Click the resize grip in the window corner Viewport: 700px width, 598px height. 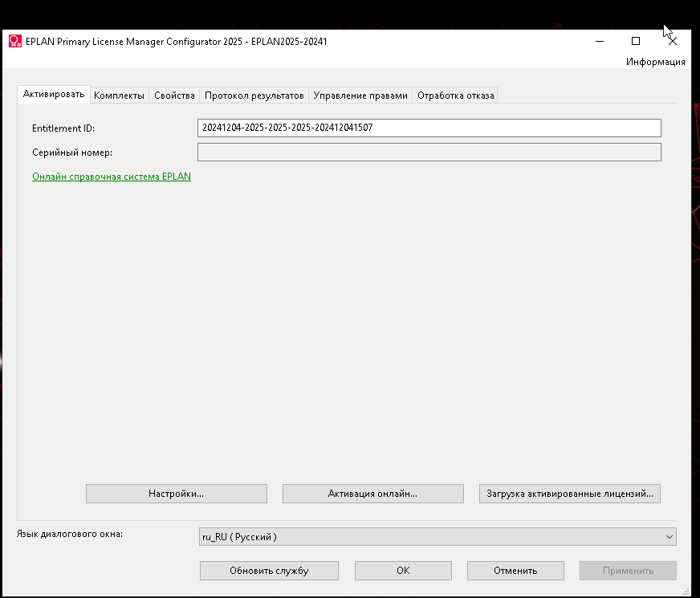click(x=686, y=592)
